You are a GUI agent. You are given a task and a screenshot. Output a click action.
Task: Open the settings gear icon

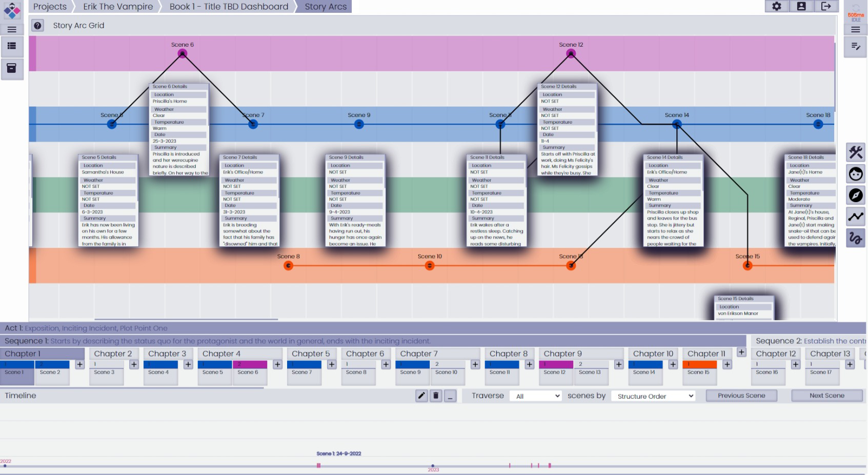click(777, 6)
